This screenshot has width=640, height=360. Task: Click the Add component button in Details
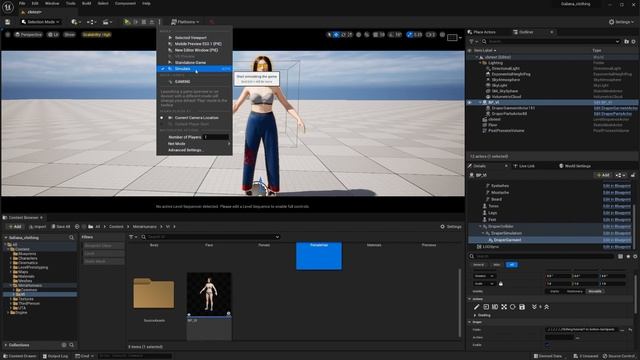coord(603,175)
